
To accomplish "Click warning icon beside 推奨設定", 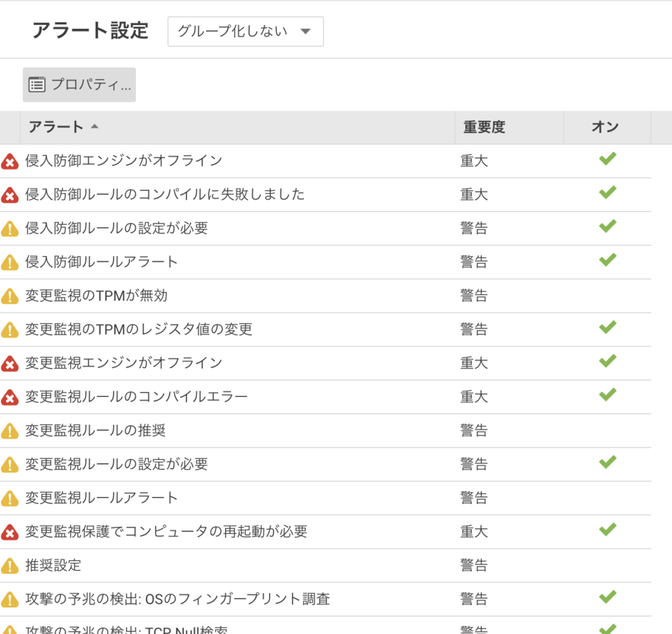I will [x=10, y=566].
